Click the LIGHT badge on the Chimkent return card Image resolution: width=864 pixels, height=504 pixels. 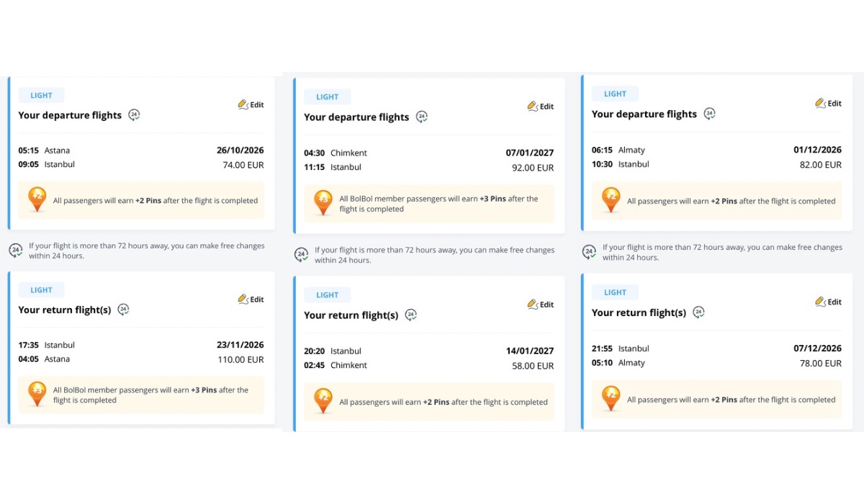[327, 294]
